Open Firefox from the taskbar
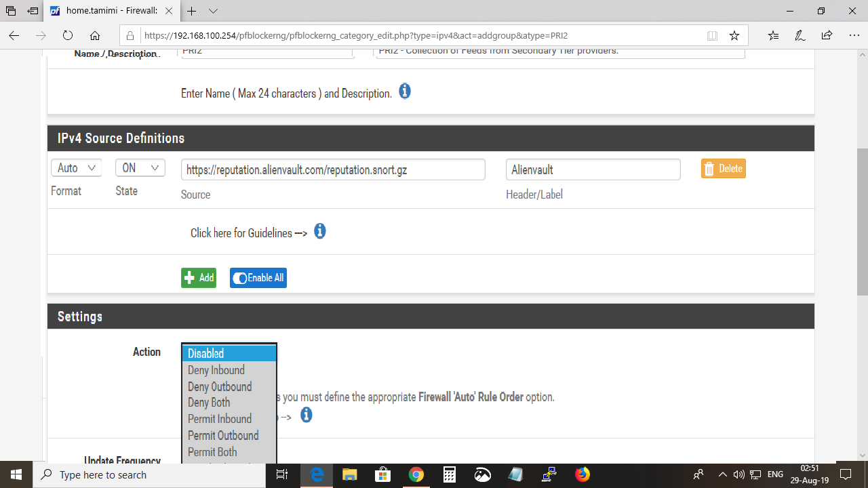868x488 pixels. click(583, 474)
